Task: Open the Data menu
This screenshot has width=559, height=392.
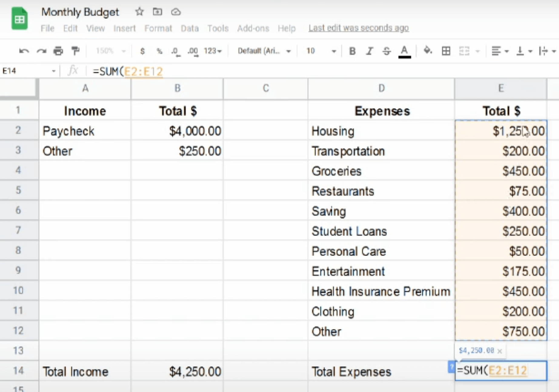Action: [190, 28]
